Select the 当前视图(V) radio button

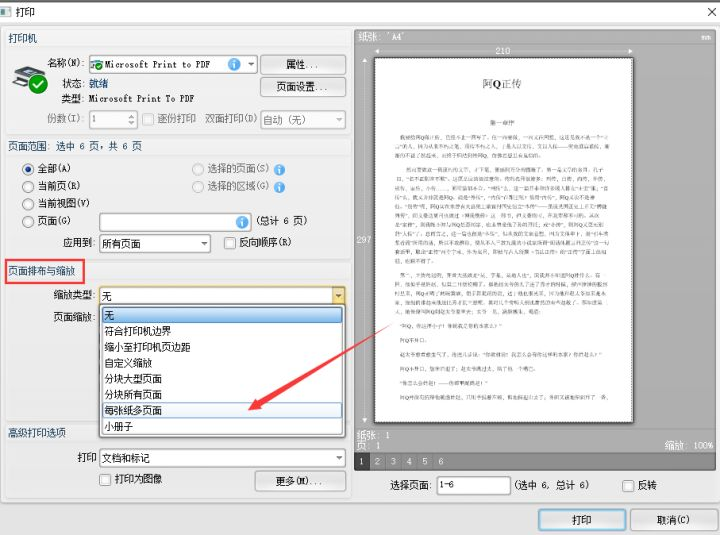pyautogui.click(x=28, y=204)
